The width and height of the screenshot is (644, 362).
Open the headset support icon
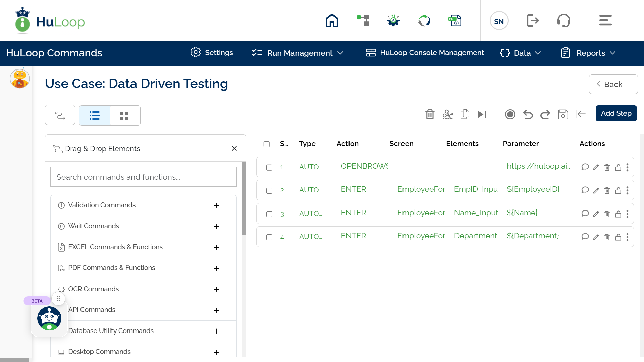563,21
